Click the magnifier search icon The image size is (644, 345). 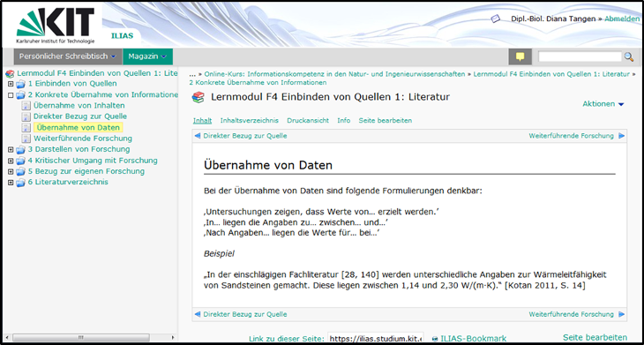(x=629, y=56)
